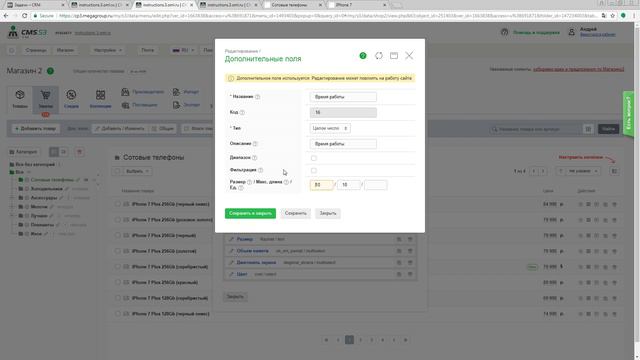This screenshot has width=640, height=360.
Task: Click Найти search button
Action: pos(608,129)
